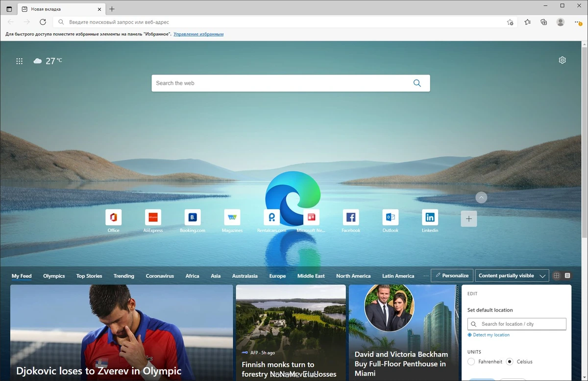Reload the page with the Refresh icon
The width and height of the screenshot is (588, 381).
(x=43, y=22)
